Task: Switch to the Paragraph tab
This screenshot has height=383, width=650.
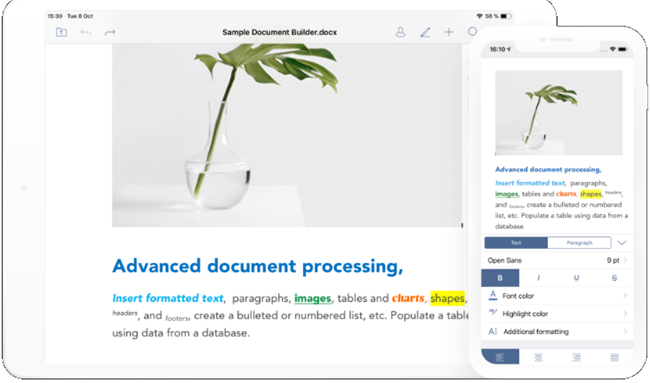Action: tap(580, 242)
